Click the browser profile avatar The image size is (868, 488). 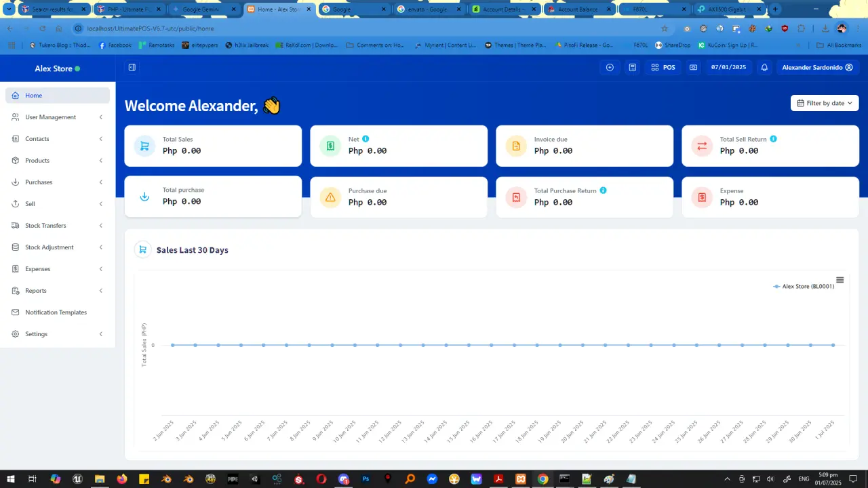842,28
